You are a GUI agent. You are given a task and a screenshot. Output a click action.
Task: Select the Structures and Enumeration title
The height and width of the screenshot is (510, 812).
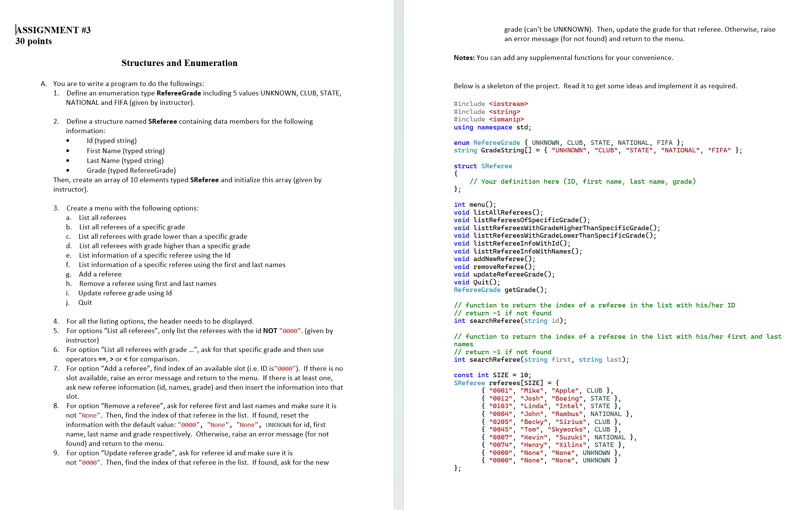click(x=180, y=63)
